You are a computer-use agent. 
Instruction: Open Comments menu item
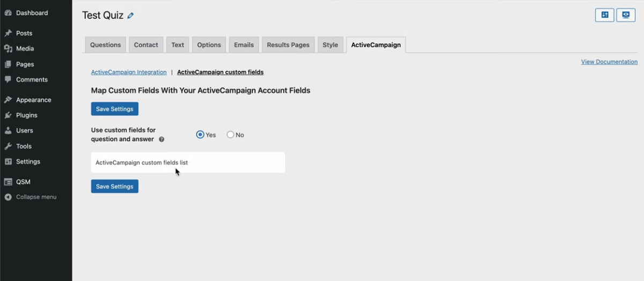click(32, 80)
